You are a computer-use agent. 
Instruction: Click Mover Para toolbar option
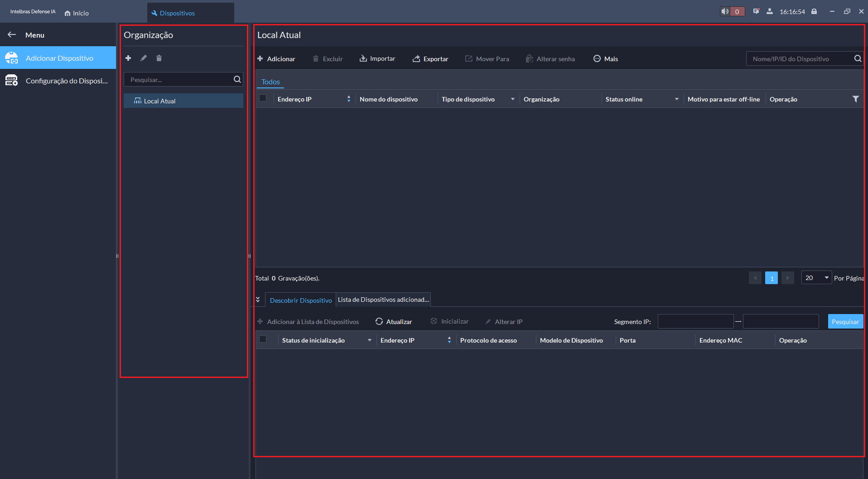tap(487, 59)
